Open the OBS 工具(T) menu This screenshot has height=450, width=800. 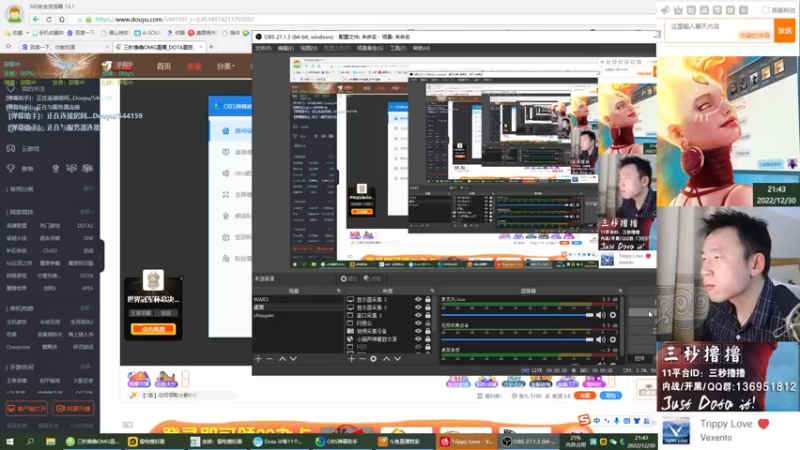[398, 48]
